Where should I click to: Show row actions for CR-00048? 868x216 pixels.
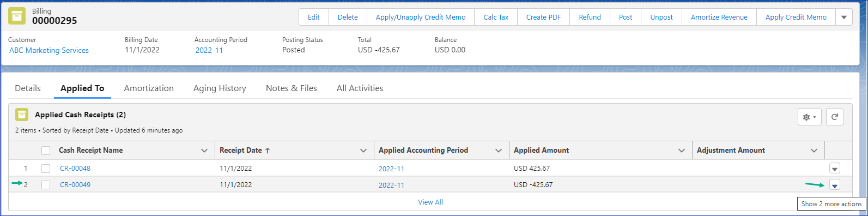pyautogui.click(x=835, y=169)
